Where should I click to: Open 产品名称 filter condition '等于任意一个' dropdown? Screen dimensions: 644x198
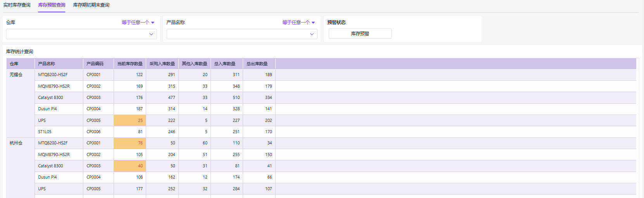299,23
